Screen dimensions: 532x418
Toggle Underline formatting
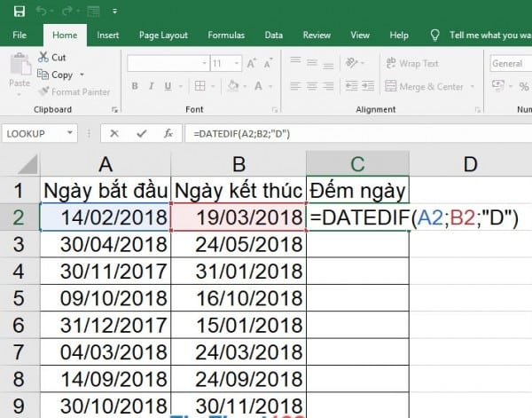pos(168,86)
